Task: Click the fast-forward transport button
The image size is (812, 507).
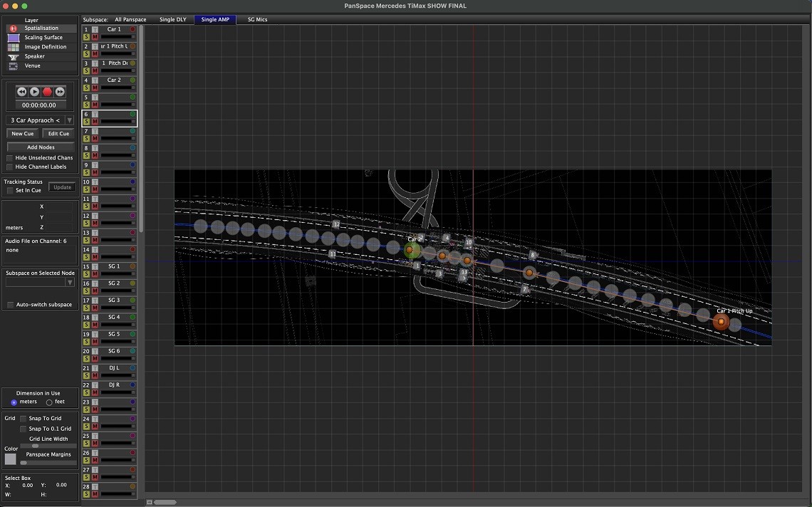Action: click(x=60, y=92)
